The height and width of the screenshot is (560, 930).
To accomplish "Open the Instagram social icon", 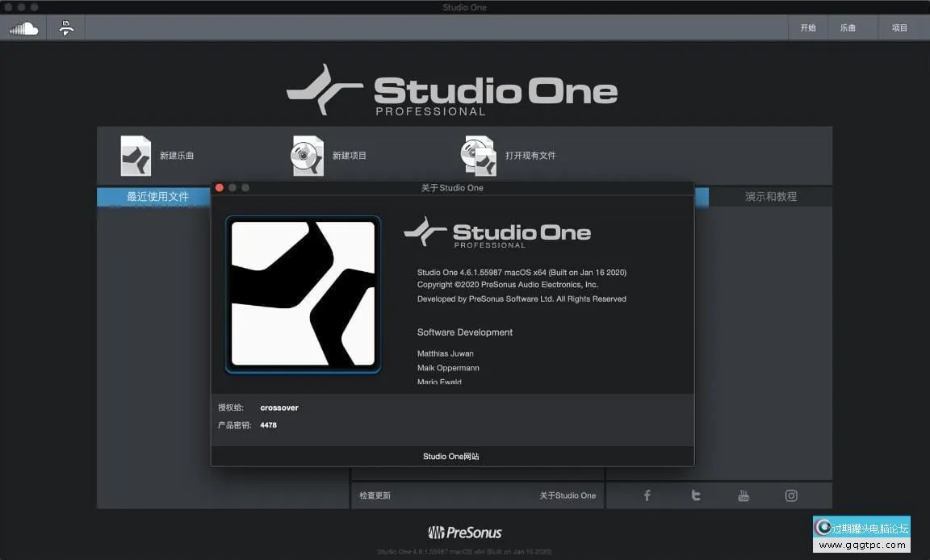I will (791, 495).
